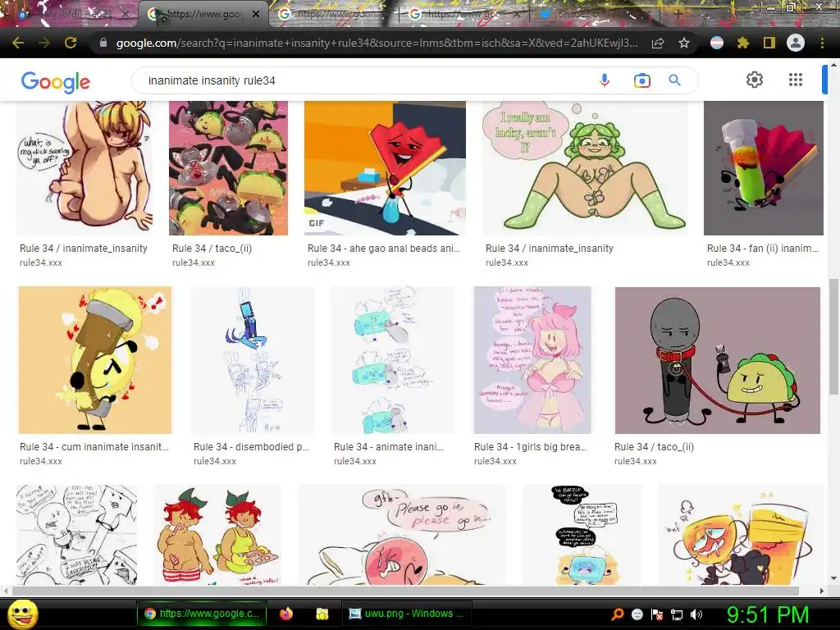Open the volume speaker tray icon

[x=696, y=614]
